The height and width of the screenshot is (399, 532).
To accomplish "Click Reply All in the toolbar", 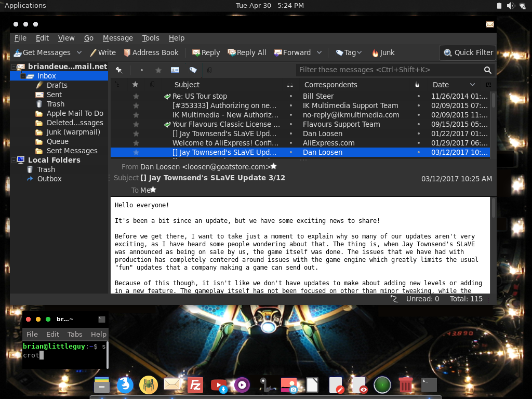I will [247, 52].
